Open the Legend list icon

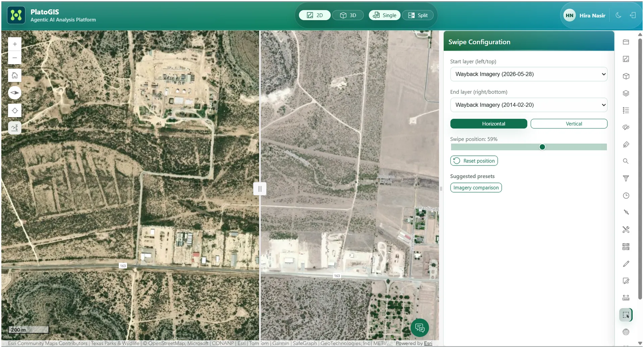(626, 110)
